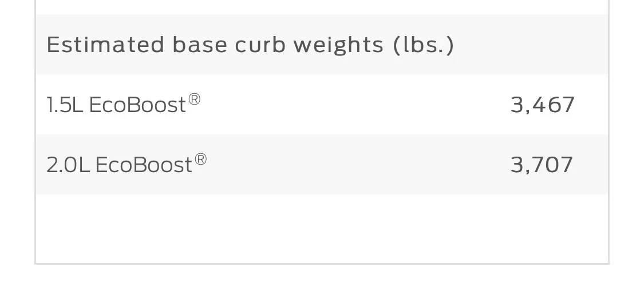Click the registered trademark symbol after 2.0L EcoBoost
The height and width of the screenshot is (283, 644).
pyautogui.click(x=200, y=160)
